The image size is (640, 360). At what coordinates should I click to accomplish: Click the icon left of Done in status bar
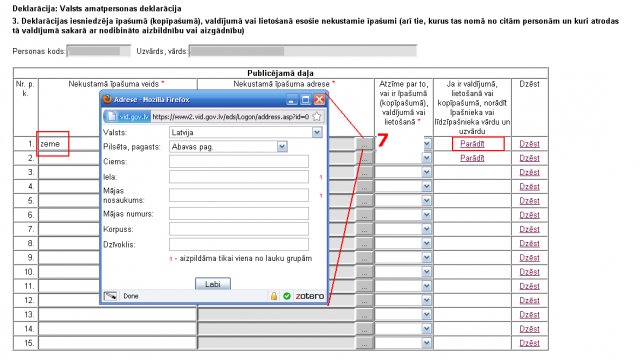pyautogui.click(x=110, y=296)
